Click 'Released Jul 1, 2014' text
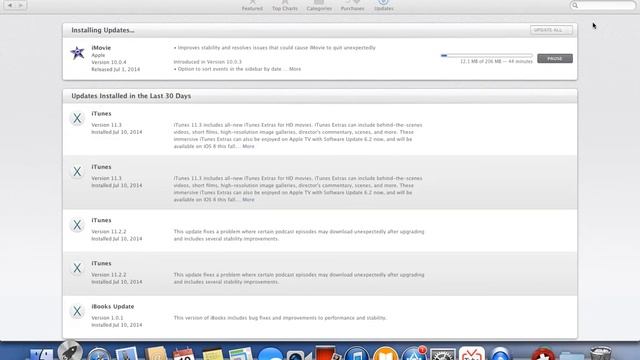The height and width of the screenshot is (360, 640). 116,69
